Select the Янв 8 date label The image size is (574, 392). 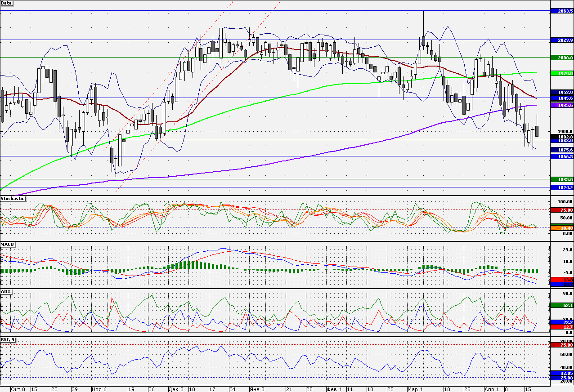point(256,389)
